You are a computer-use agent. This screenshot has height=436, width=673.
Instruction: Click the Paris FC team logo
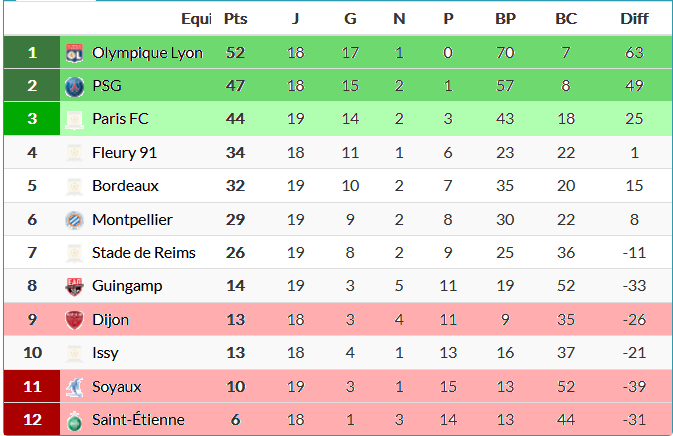click(74, 119)
